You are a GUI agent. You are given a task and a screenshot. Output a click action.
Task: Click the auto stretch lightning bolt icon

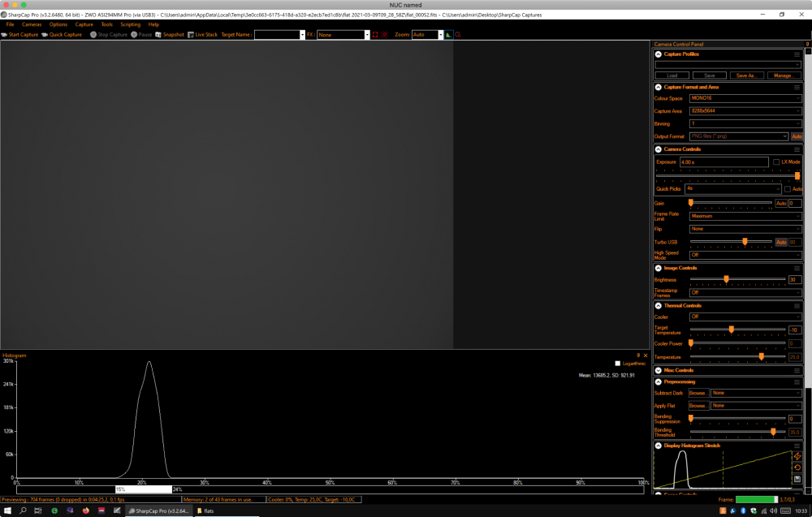click(x=797, y=456)
